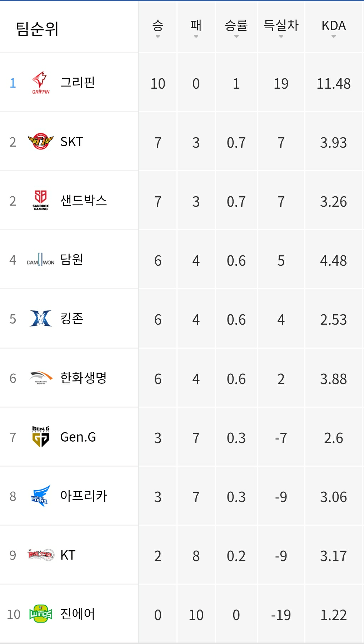The height and width of the screenshot is (644, 364).
Task: Select the 팀순위 heading
Action: tap(37, 29)
